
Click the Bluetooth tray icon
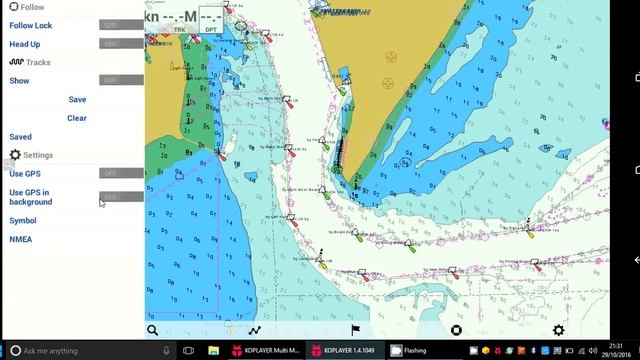pos(533,351)
